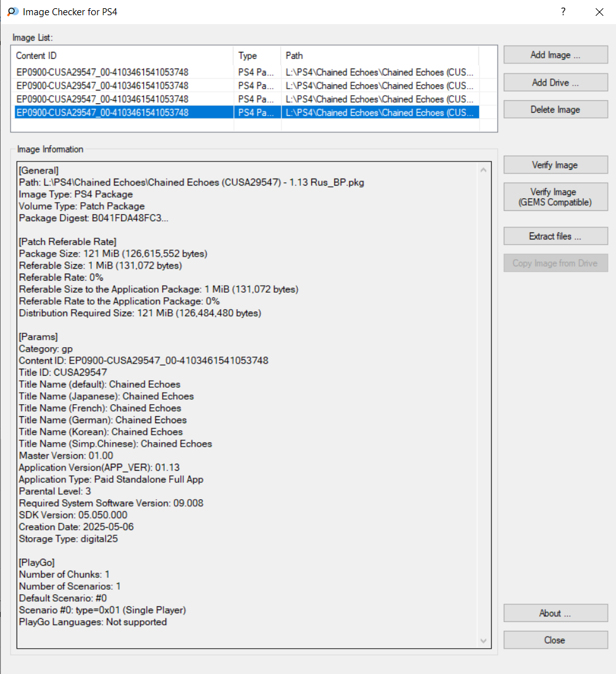This screenshot has height=674, width=616.
Task: Click the Title ID: CUSA29547 line
Action: tap(63, 372)
